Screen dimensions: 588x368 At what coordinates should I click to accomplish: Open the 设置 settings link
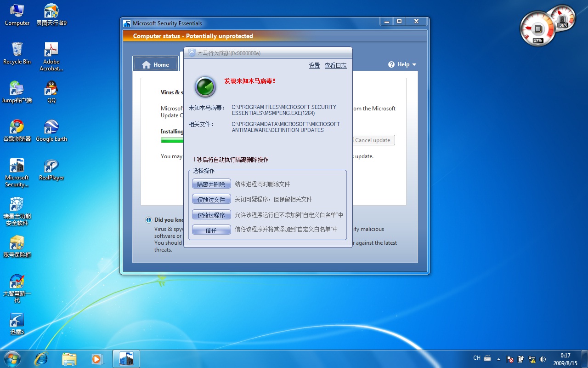pyautogui.click(x=315, y=66)
